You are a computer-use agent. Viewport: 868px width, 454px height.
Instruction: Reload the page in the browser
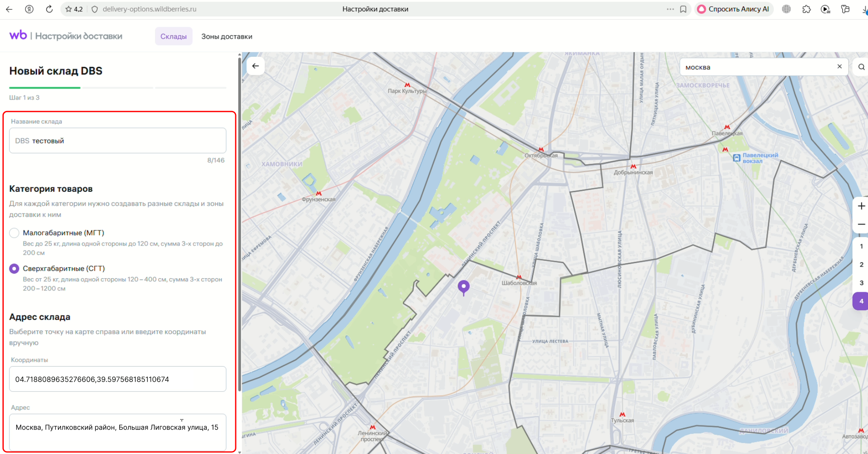pyautogui.click(x=49, y=9)
